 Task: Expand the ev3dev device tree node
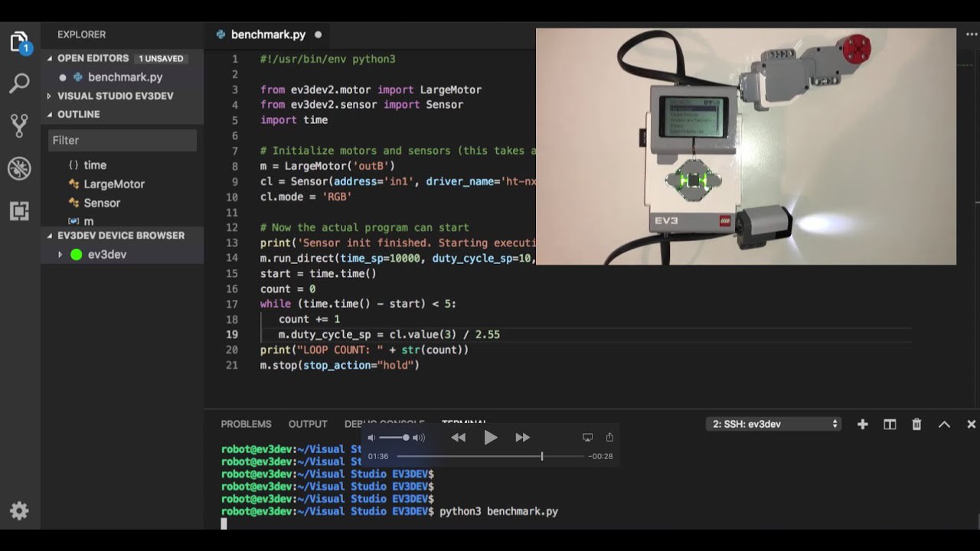(60, 255)
